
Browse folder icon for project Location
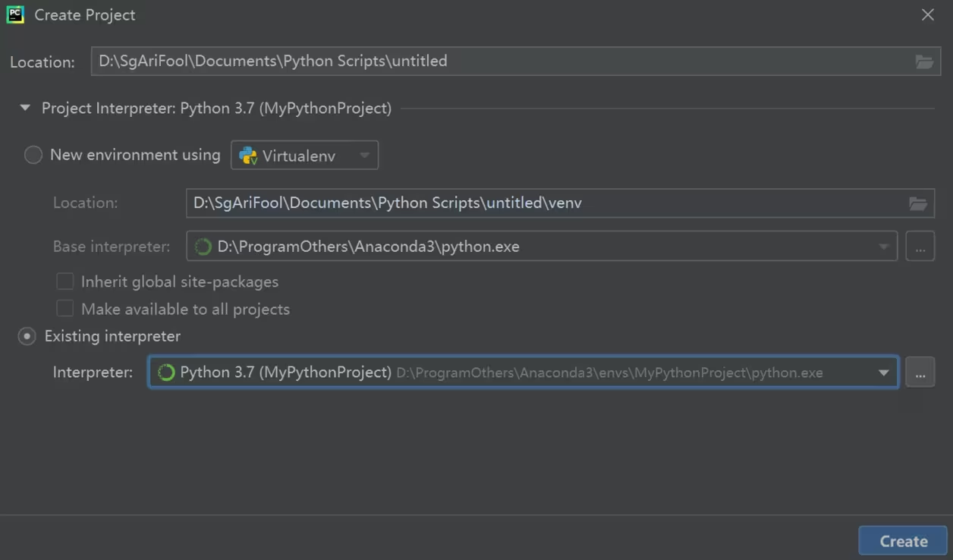[x=923, y=61]
